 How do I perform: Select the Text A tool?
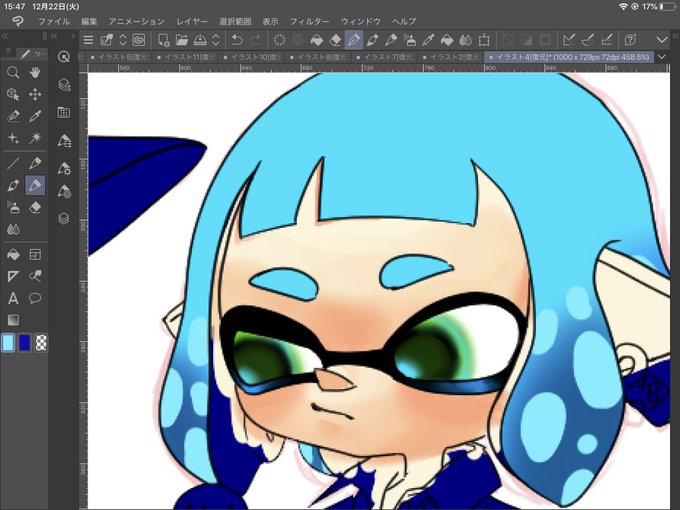click(x=13, y=298)
